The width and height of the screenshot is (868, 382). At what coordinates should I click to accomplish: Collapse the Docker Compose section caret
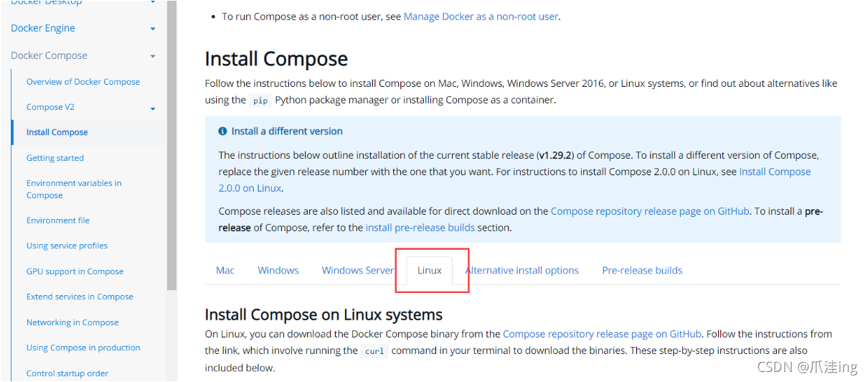tap(153, 56)
